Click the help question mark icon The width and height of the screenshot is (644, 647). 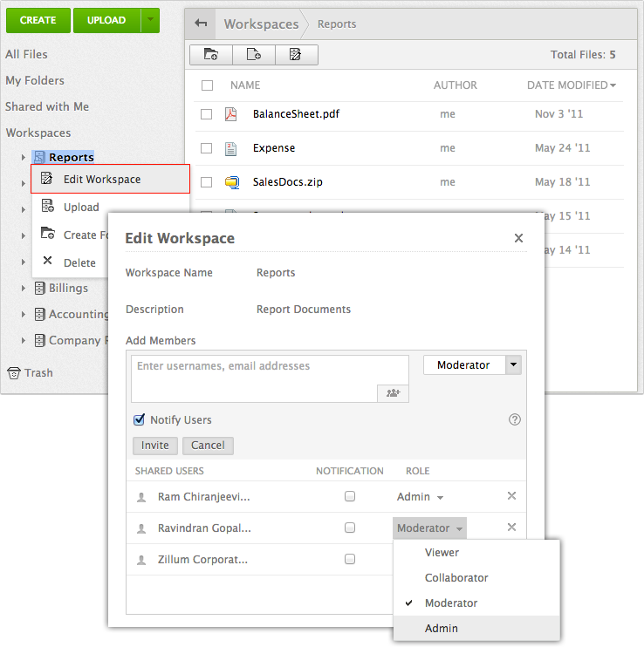point(514,419)
